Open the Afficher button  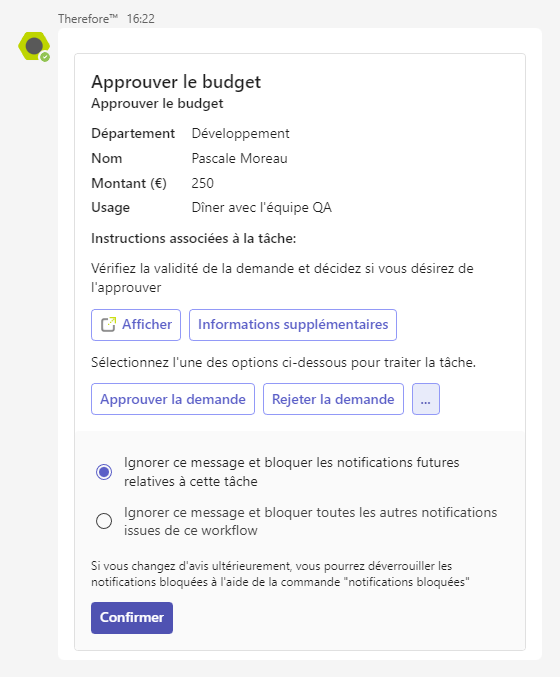coord(136,325)
